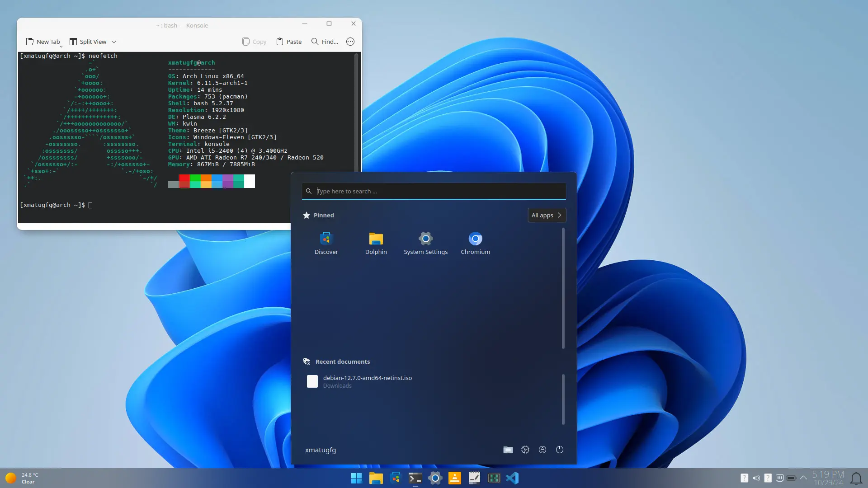Open the file manager from the taskbar

coord(376,478)
